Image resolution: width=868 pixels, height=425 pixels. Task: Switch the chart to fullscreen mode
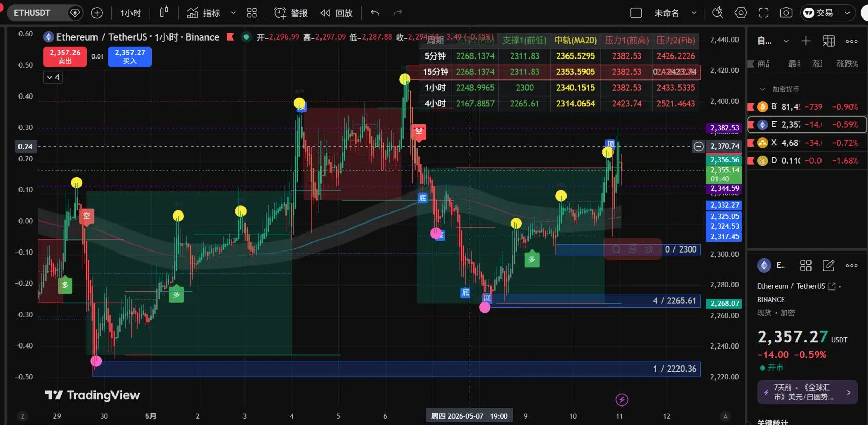[763, 13]
